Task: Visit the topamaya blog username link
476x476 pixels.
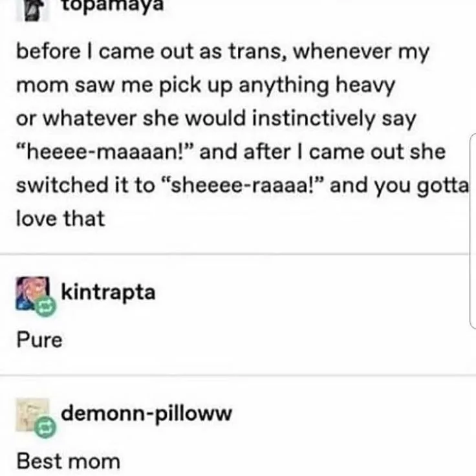Action: coord(113,5)
